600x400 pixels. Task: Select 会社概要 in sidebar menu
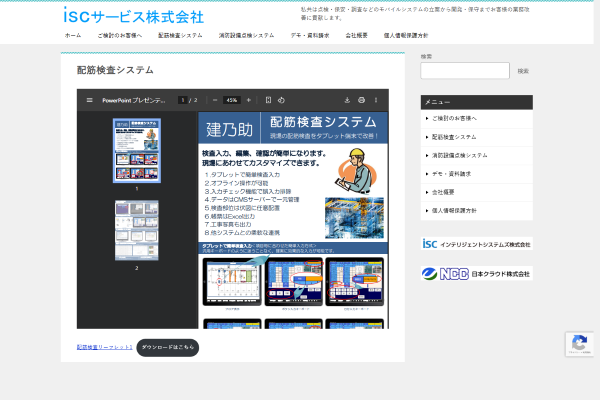pos(477,192)
